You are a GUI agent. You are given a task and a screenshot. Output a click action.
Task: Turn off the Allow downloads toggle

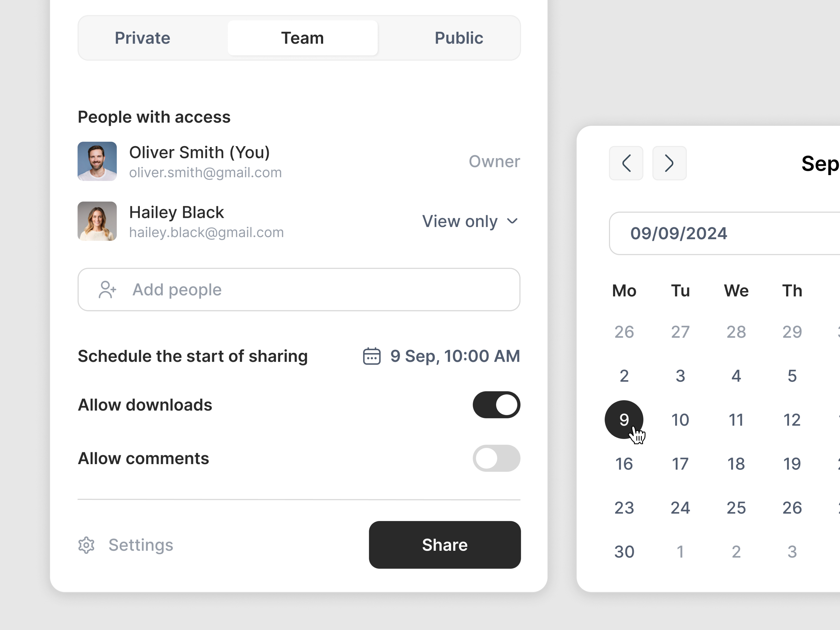click(496, 405)
